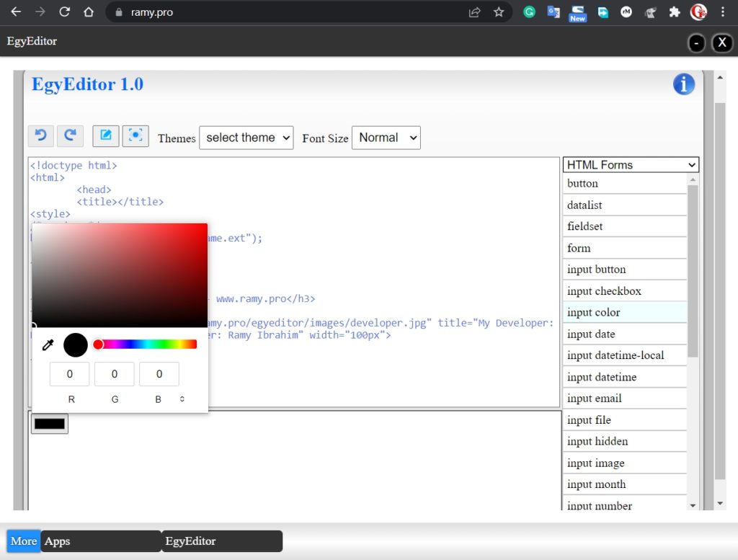Click 'button' entry in the forms sidebar
The image size is (738, 560).
(582, 183)
